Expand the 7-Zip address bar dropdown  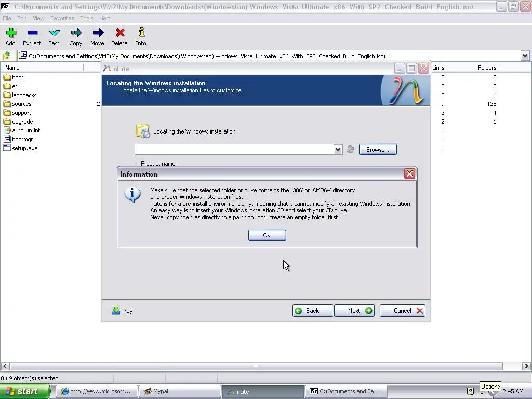coord(525,56)
